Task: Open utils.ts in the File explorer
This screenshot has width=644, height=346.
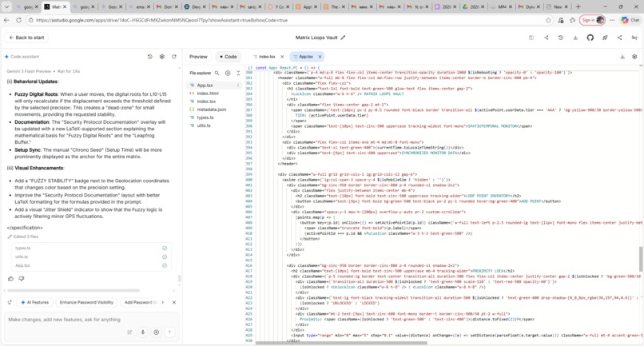Action: (x=204, y=125)
